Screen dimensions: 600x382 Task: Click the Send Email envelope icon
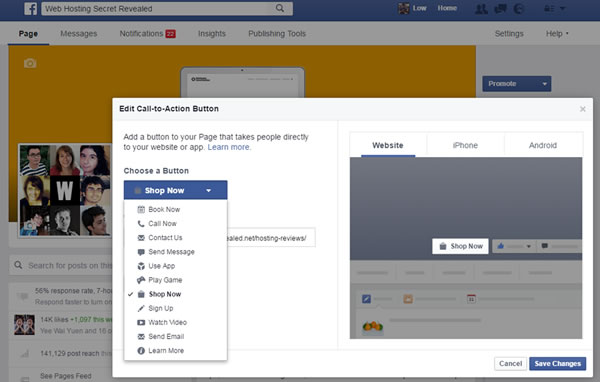[141, 337]
